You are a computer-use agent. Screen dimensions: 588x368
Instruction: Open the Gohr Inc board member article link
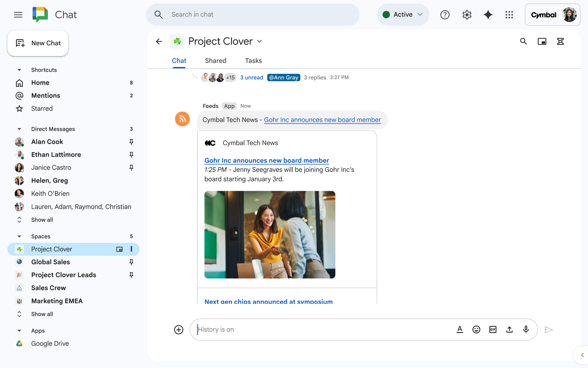point(266,160)
